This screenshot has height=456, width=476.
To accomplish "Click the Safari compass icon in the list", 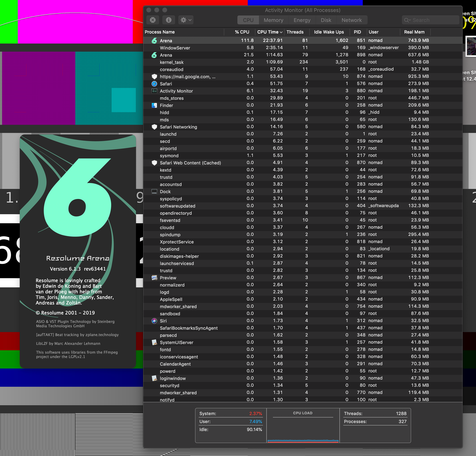I will [154, 84].
